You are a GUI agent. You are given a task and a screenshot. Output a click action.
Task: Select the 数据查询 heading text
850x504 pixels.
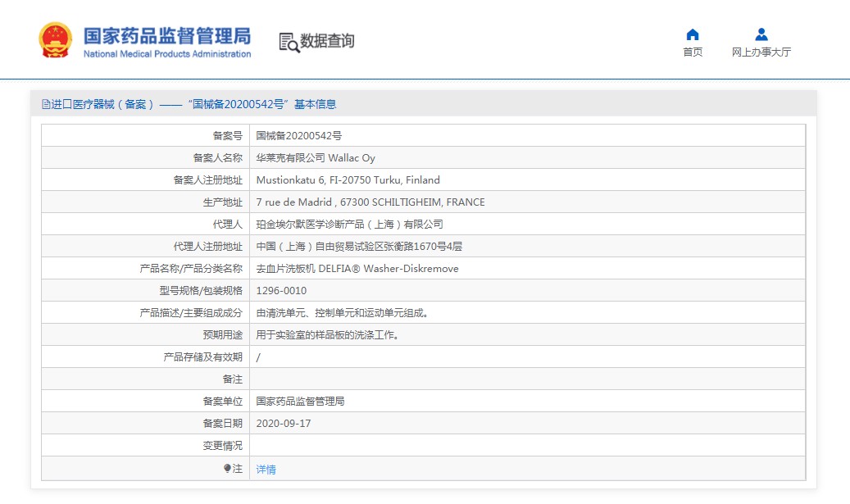(x=327, y=41)
